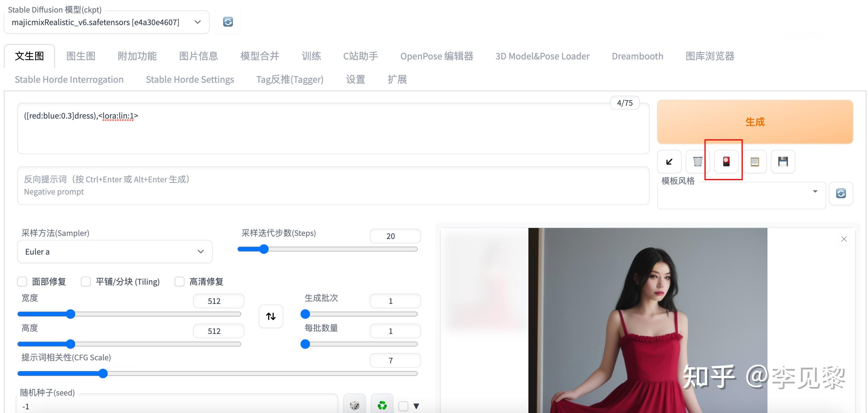Image resolution: width=868 pixels, height=413 pixels.
Task: Enable 平铺/分块 (Tiling) option
Action: coord(86,281)
